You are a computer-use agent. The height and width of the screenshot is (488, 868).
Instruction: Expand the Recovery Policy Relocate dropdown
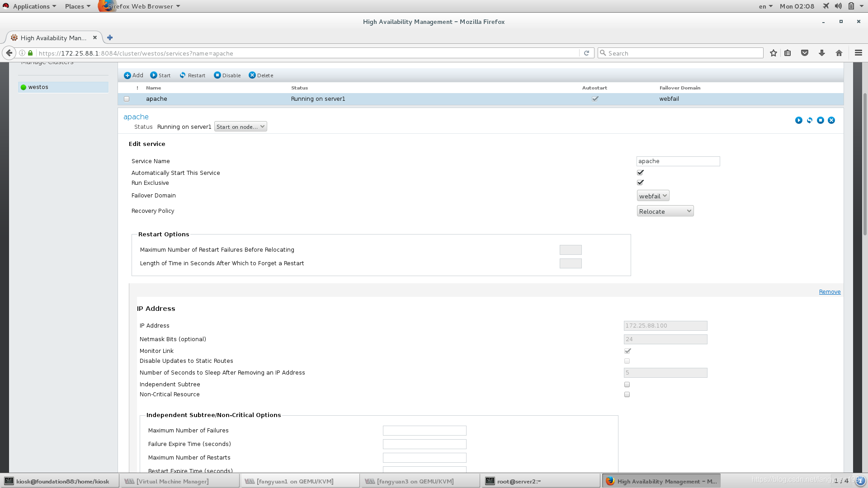(x=665, y=211)
